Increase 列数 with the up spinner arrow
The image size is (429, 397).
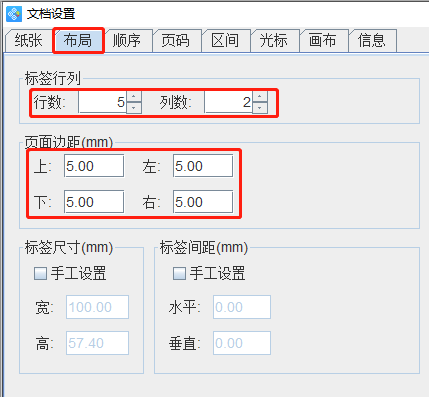tap(260, 97)
